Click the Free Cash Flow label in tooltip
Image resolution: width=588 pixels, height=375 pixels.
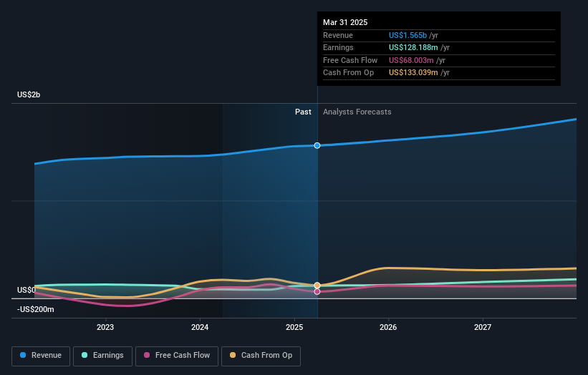(x=350, y=60)
